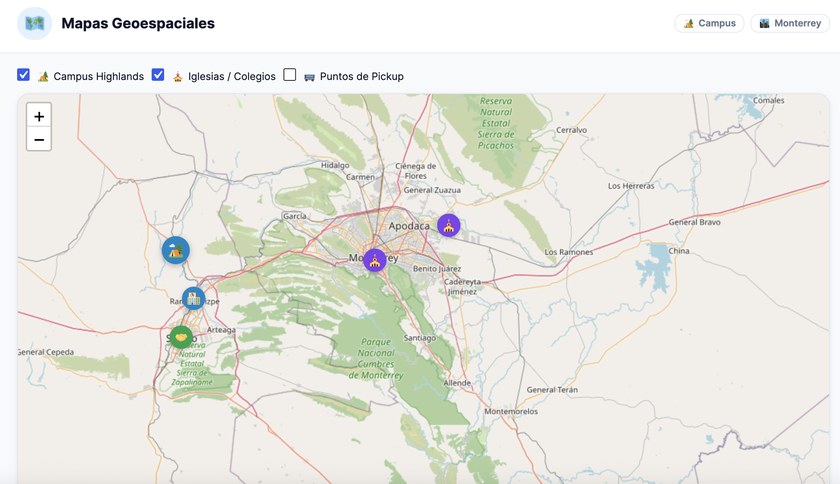Click the Mapas Geoespaciales title
Screen dimensions: 840x484
(138, 24)
